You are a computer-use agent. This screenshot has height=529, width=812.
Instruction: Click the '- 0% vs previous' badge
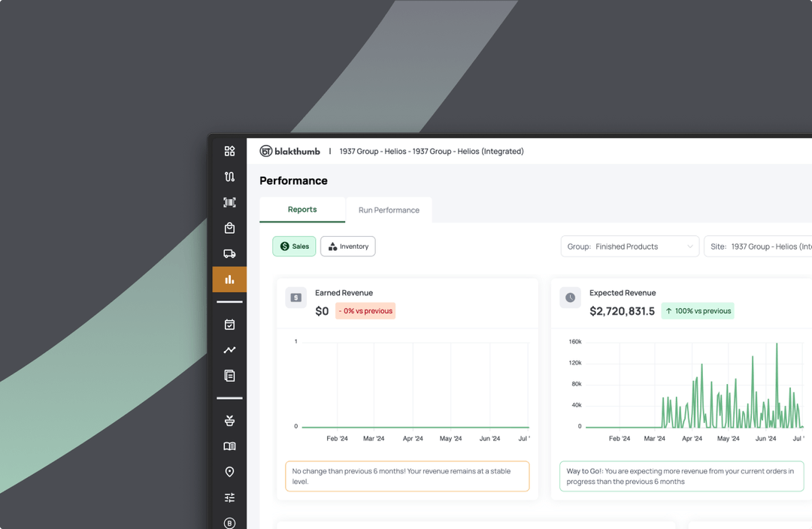[365, 311]
